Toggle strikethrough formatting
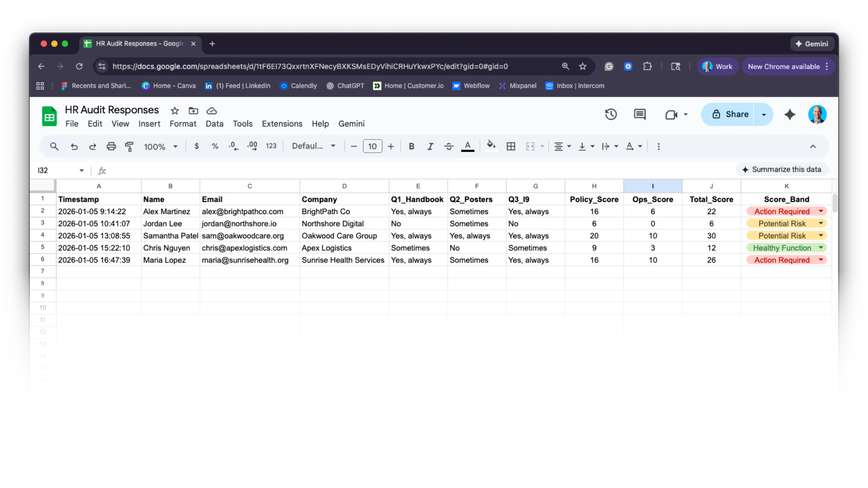 tap(448, 146)
